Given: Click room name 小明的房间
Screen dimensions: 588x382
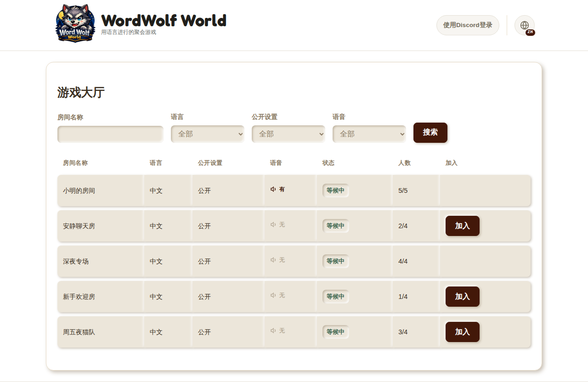Looking at the screenshot, I should click(79, 191).
